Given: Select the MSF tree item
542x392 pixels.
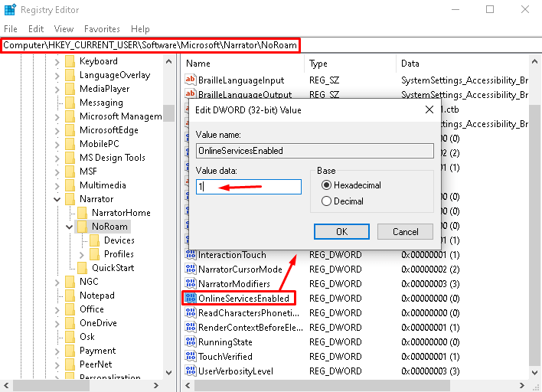Looking at the screenshot, I should [x=88, y=171].
